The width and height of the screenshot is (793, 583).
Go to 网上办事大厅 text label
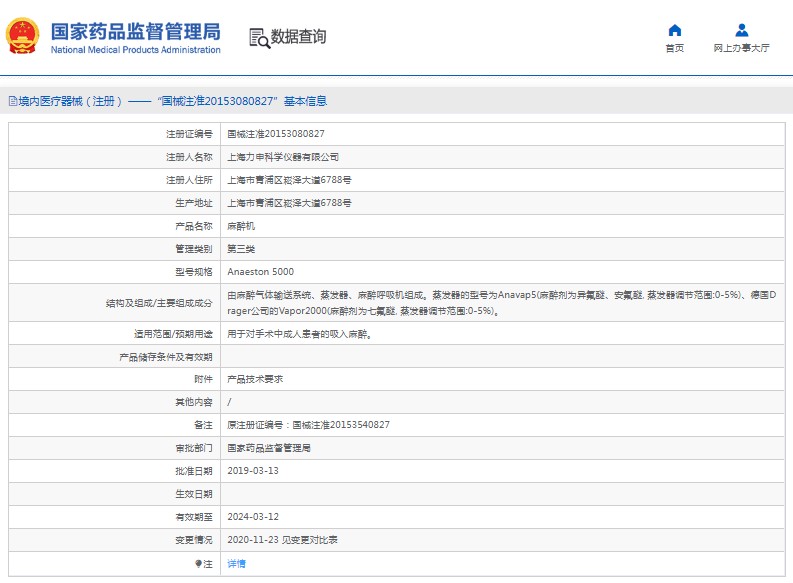click(741, 48)
